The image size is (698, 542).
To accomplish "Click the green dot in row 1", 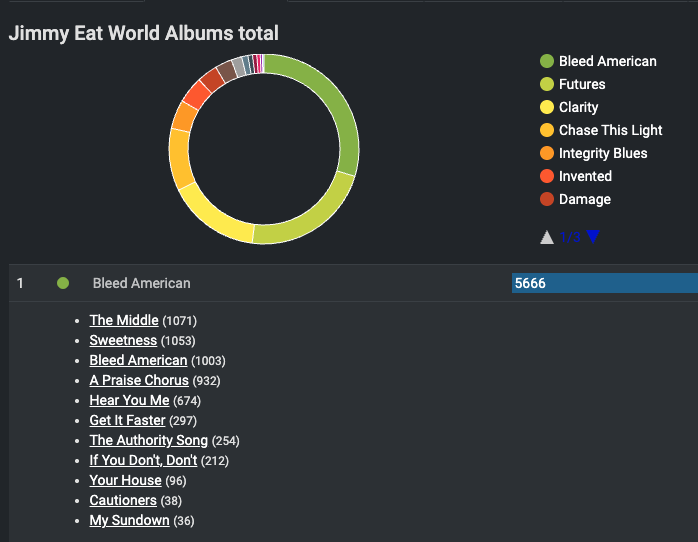I will tap(63, 283).
